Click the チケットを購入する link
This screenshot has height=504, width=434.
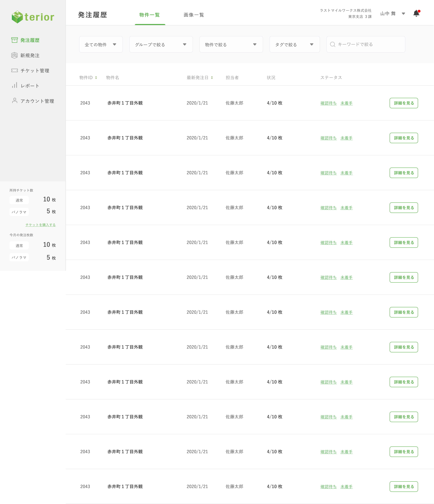(40, 225)
